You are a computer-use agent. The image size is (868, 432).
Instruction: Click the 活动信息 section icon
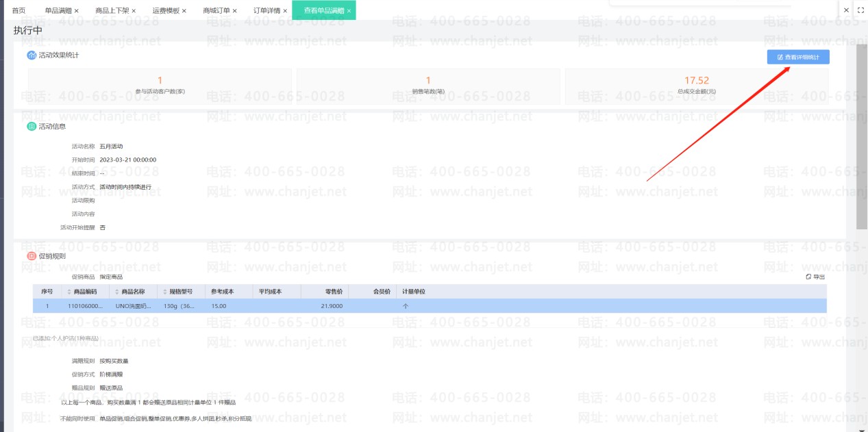pos(32,126)
